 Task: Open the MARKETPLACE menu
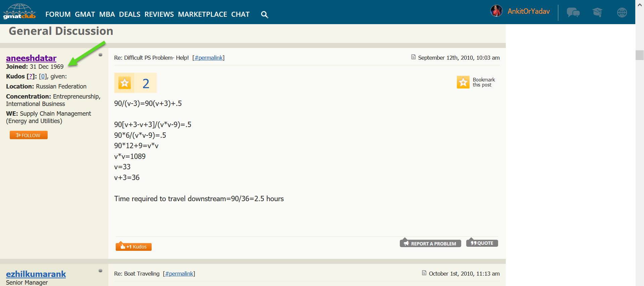(x=202, y=14)
